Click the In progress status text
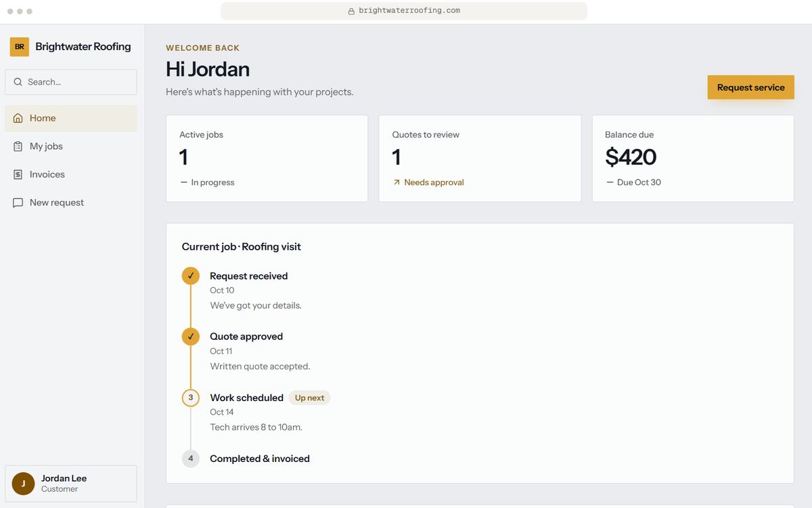The image size is (812, 508). tap(212, 182)
